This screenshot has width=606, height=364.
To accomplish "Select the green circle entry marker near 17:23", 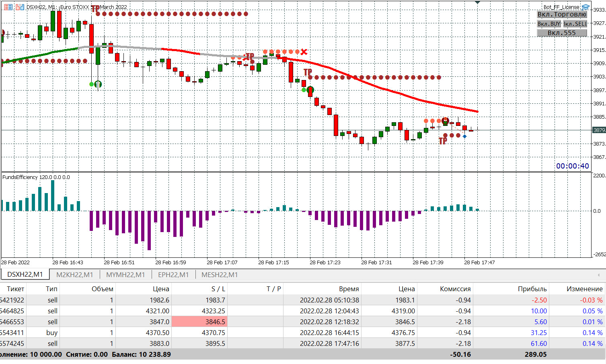I will point(310,90).
